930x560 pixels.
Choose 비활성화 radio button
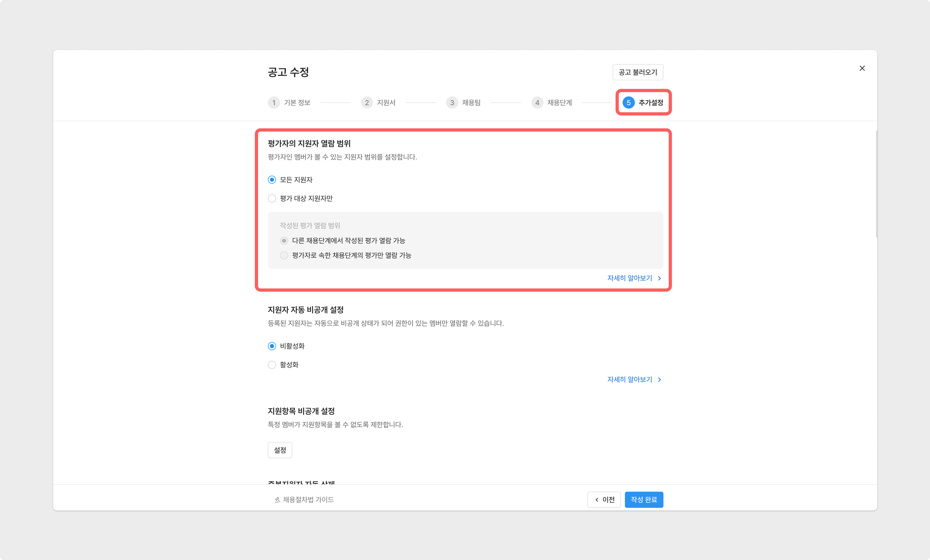point(272,346)
